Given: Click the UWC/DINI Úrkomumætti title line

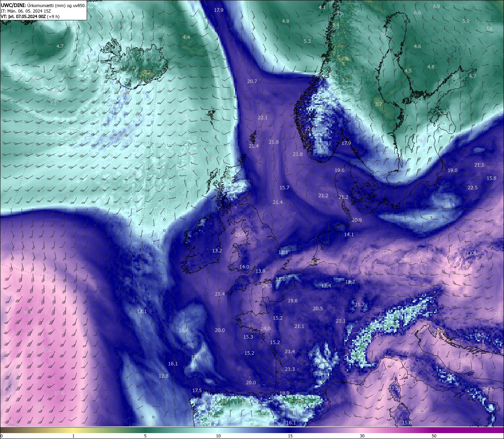Looking at the screenshot, I should pyautogui.click(x=43, y=5).
